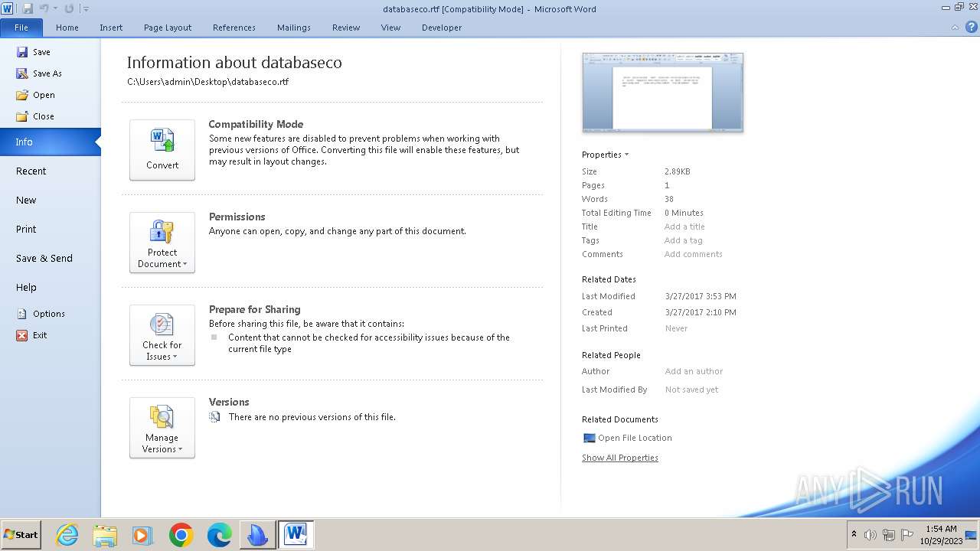Expand the Properties dropdown
The width and height of the screenshot is (980, 551).
pos(605,155)
